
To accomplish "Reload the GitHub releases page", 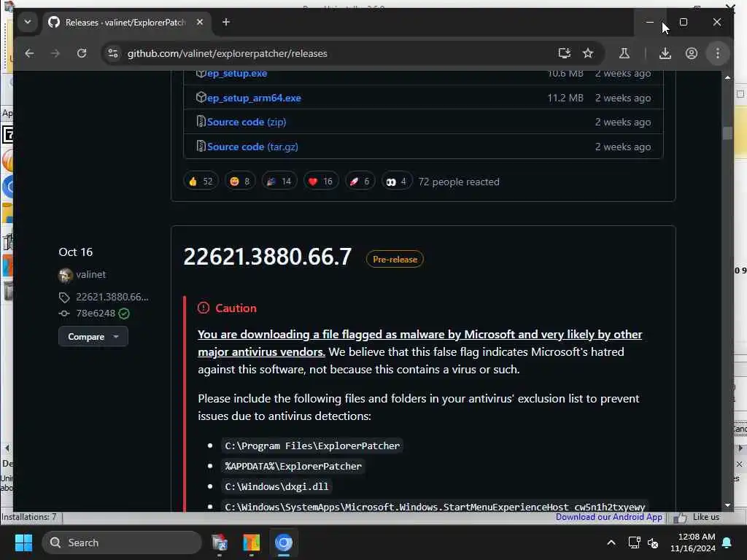I will coord(82,53).
